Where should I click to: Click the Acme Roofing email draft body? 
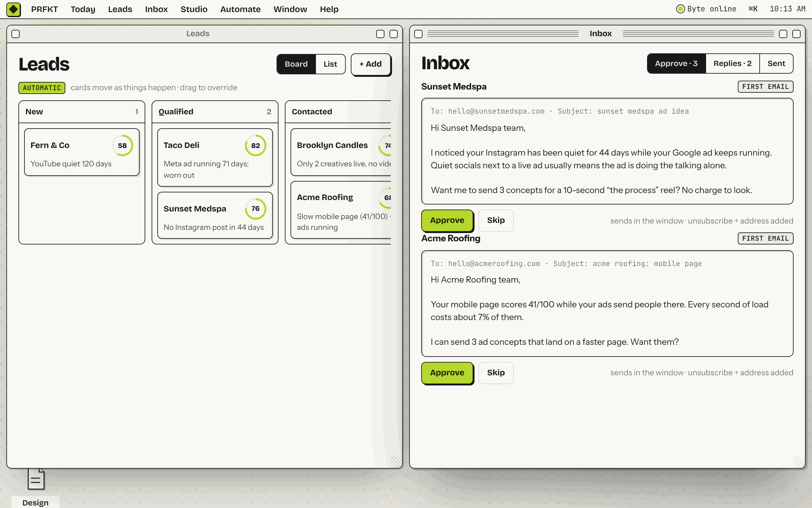click(607, 304)
